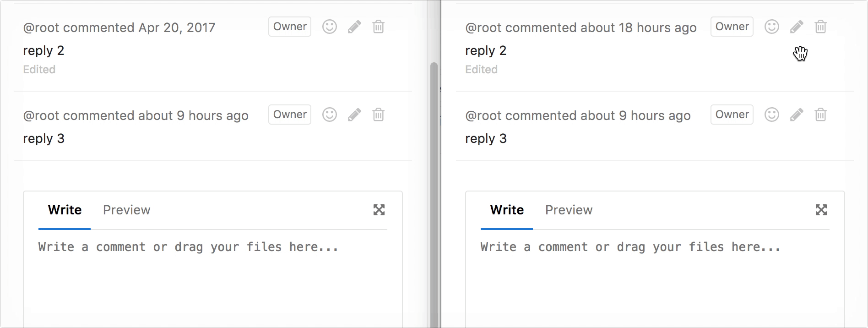The width and height of the screenshot is (868, 328).
Task: Delete left reply 2 comment
Action: point(378,27)
